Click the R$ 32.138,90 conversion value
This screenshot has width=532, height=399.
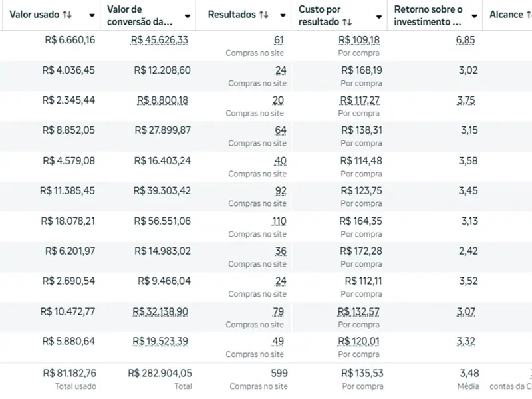(x=160, y=311)
